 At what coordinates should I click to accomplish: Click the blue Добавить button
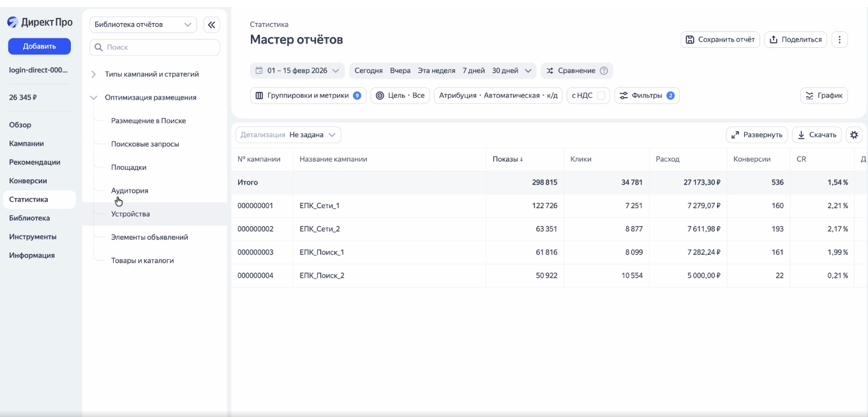pos(39,46)
